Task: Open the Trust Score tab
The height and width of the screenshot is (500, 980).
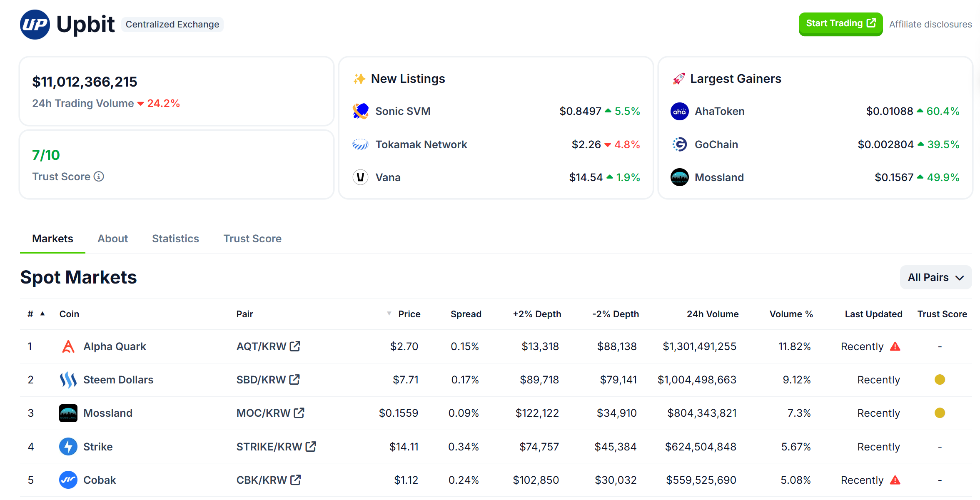Action: click(x=252, y=239)
